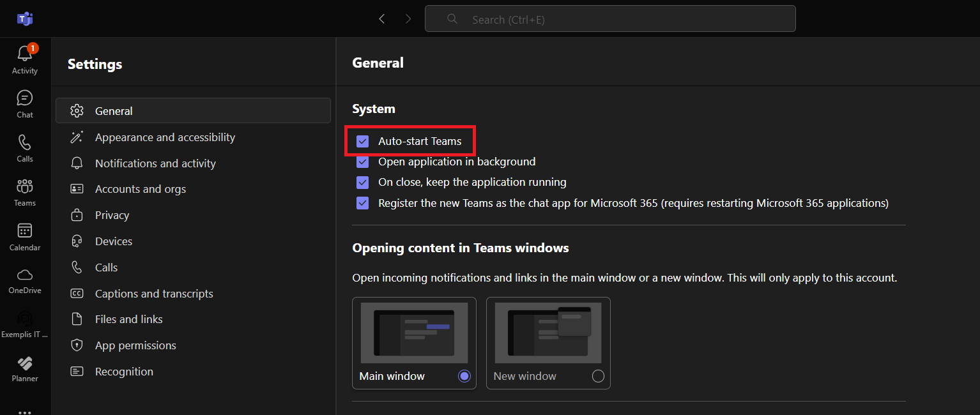Image resolution: width=980 pixels, height=415 pixels.
Task: Click the New window preview thumbnail
Action: pos(548,333)
